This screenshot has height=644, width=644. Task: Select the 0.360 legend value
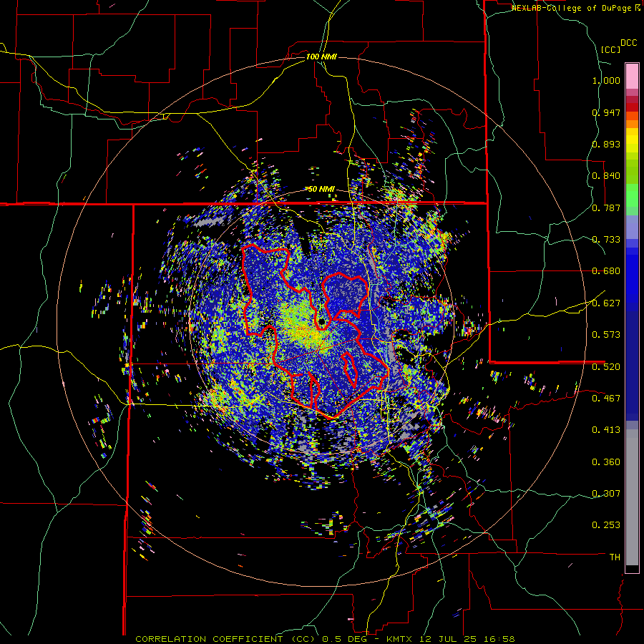coord(606,462)
